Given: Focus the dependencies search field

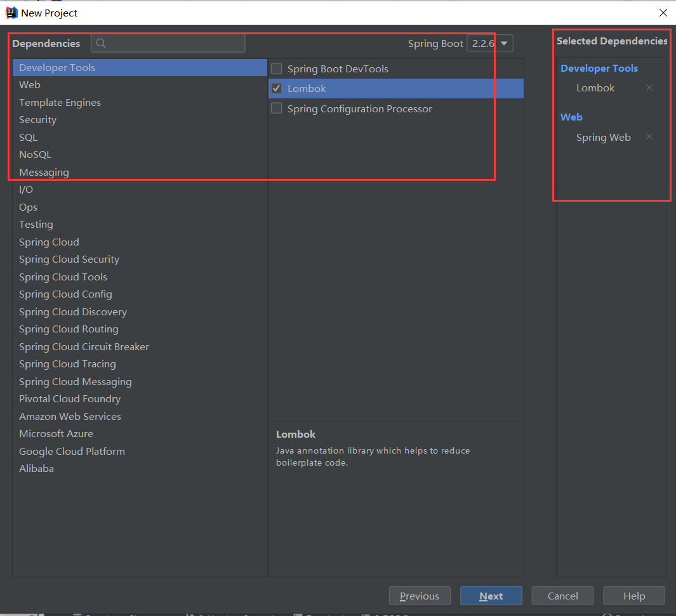Looking at the screenshot, I should pos(168,43).
